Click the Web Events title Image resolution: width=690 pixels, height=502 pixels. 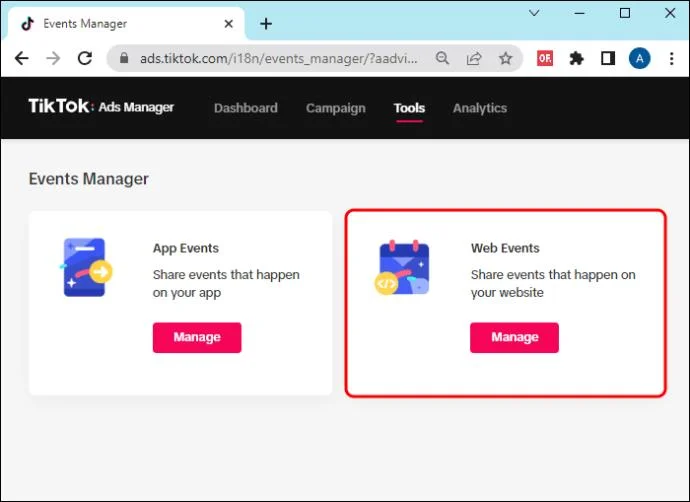(x=505, y=248)
